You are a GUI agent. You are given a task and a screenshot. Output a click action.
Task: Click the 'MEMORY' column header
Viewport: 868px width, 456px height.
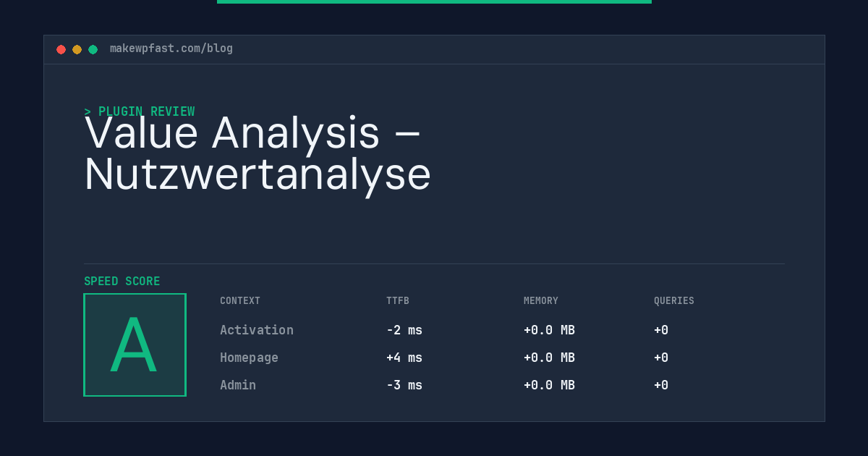[x=541, y=301]
